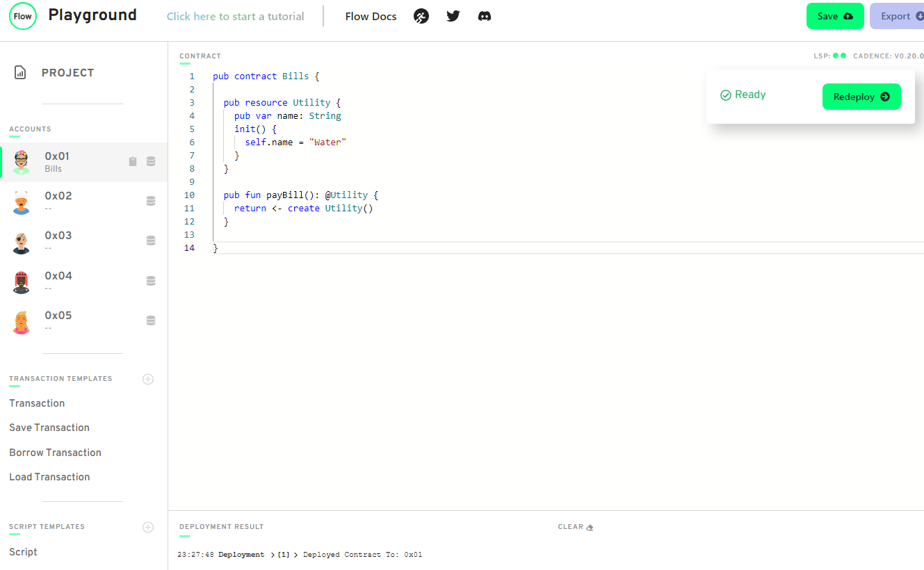The image size is (924, 570).
Task: Open the Discord icon
Action: [x=485, y=16]
